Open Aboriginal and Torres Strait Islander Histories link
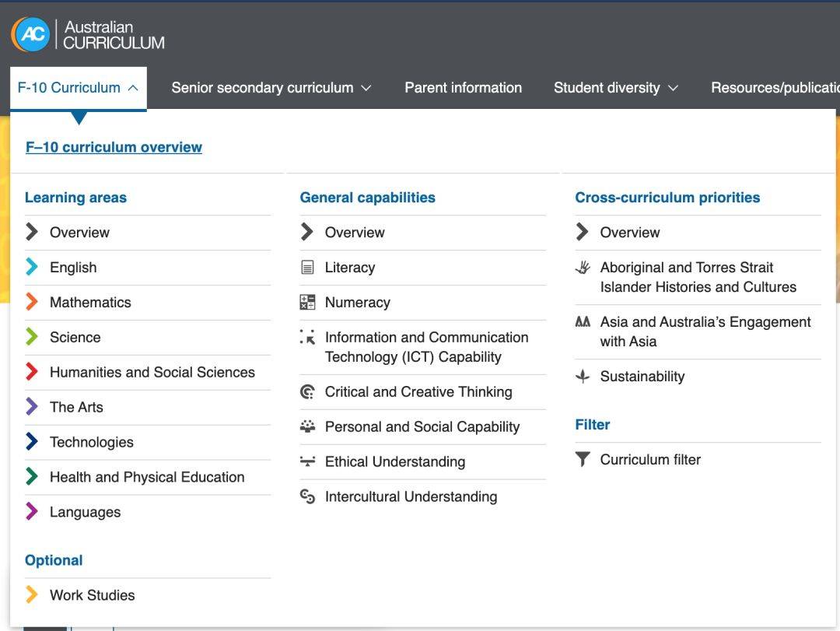The image size is (840, 631). 698,277
